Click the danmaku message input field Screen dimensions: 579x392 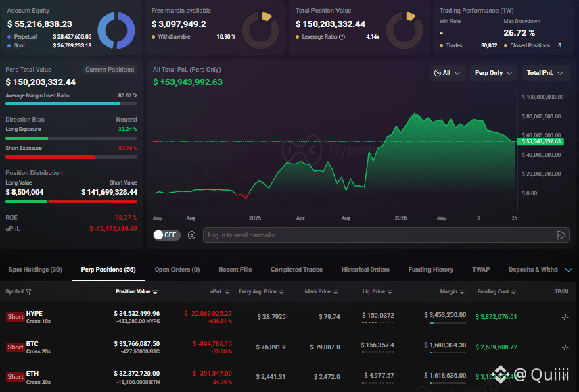379,235
